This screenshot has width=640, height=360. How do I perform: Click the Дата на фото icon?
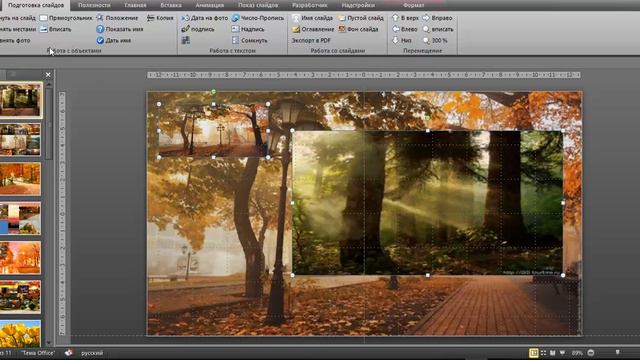(x=185, y=18)
